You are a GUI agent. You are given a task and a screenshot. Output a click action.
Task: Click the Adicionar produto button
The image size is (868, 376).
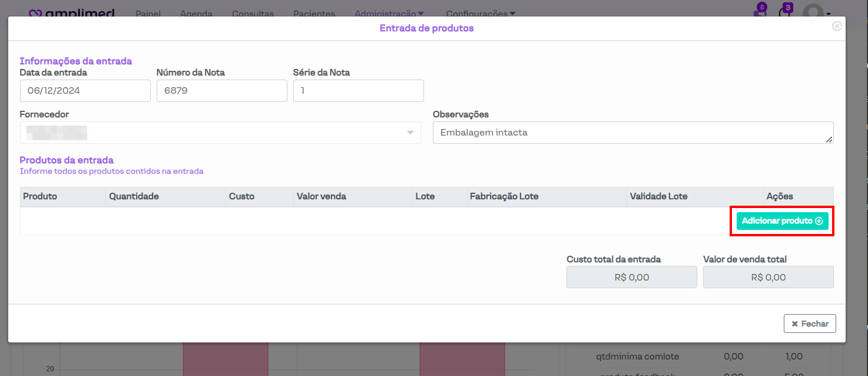(782, 221)
